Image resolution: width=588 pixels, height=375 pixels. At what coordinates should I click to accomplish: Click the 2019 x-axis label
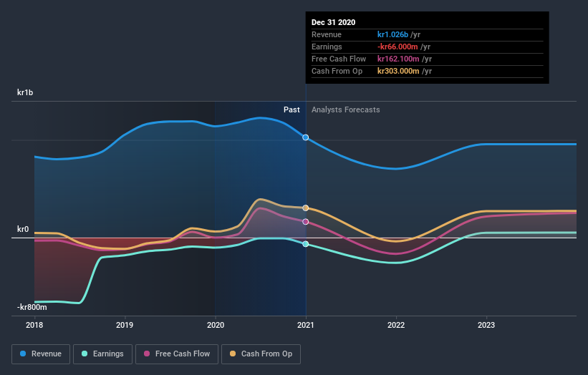click(125, 325)
